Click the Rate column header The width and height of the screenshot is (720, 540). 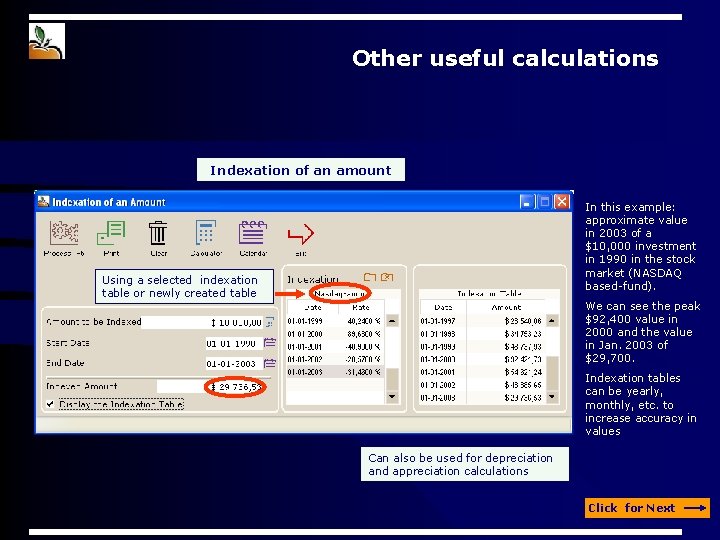pyautogui.click(x=361, y=307)
